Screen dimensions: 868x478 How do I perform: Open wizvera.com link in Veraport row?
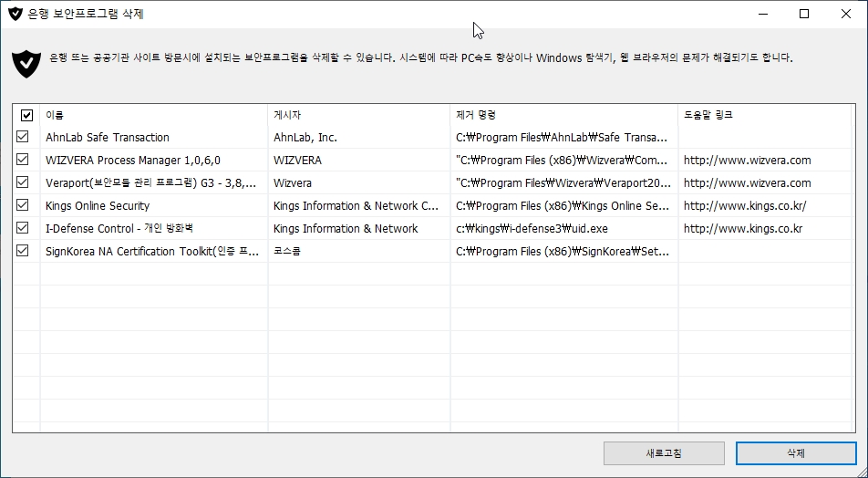(748, 182)
